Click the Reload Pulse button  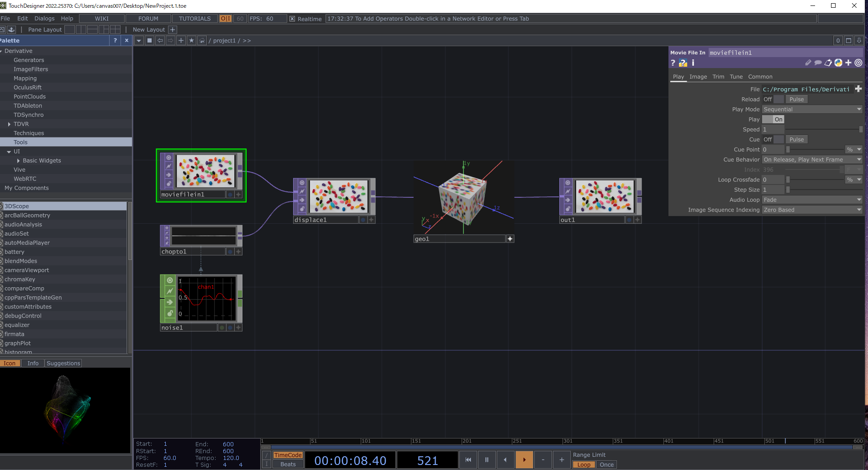797,99
